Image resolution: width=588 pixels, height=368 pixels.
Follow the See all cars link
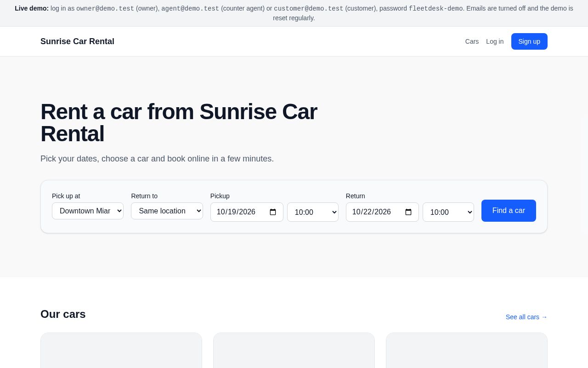[526, 317]
